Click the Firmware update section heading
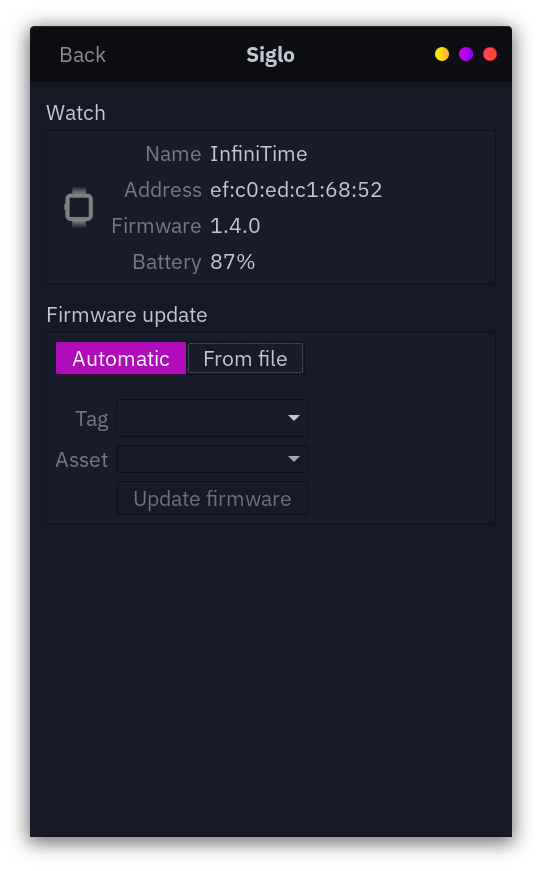 [127, 315]
